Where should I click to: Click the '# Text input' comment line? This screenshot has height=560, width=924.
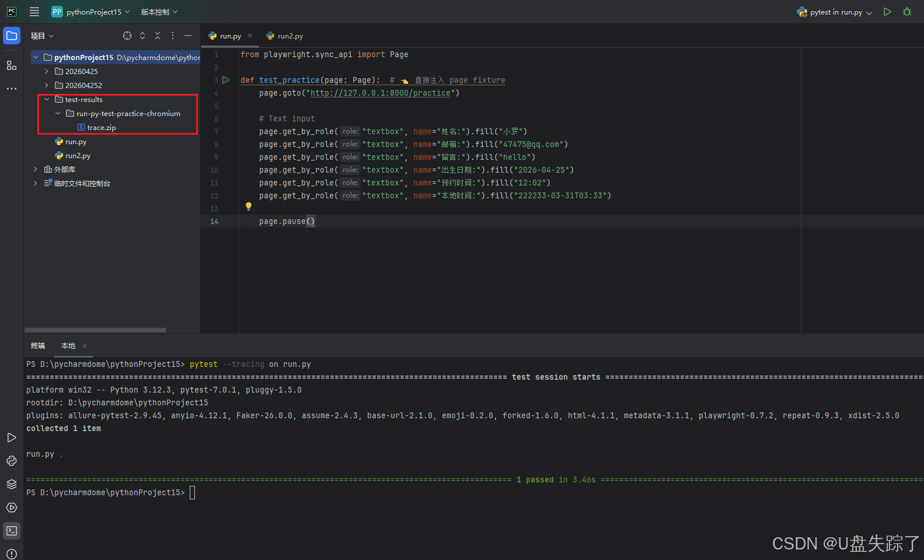287,118
